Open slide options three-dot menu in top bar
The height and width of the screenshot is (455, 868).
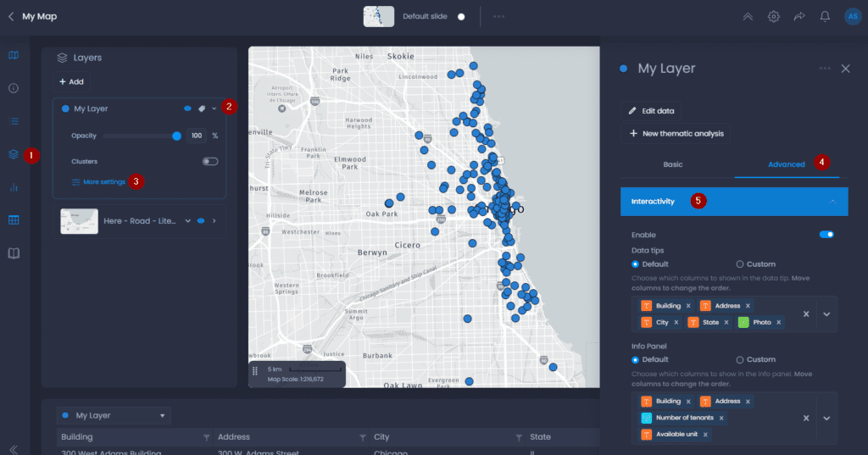[x=498, y=17]
